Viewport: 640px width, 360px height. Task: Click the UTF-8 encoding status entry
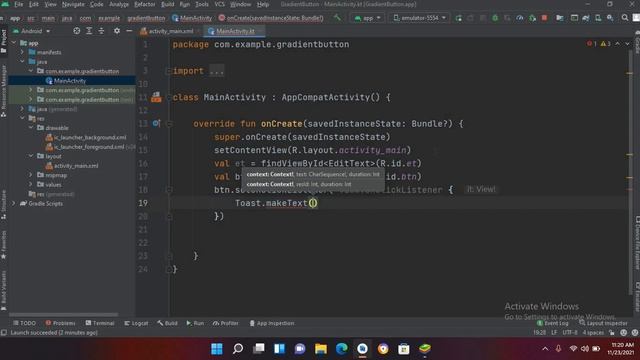point(570,333)
